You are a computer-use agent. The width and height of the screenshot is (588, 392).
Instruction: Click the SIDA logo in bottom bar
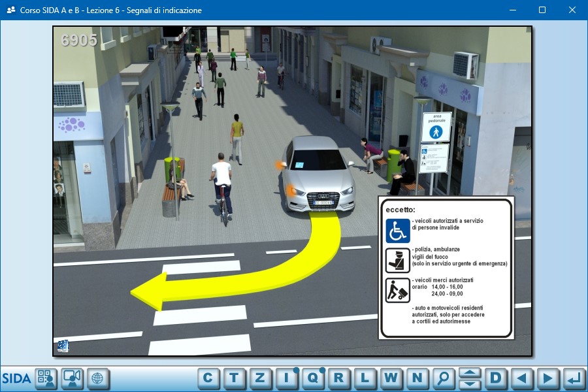(16, 378)
